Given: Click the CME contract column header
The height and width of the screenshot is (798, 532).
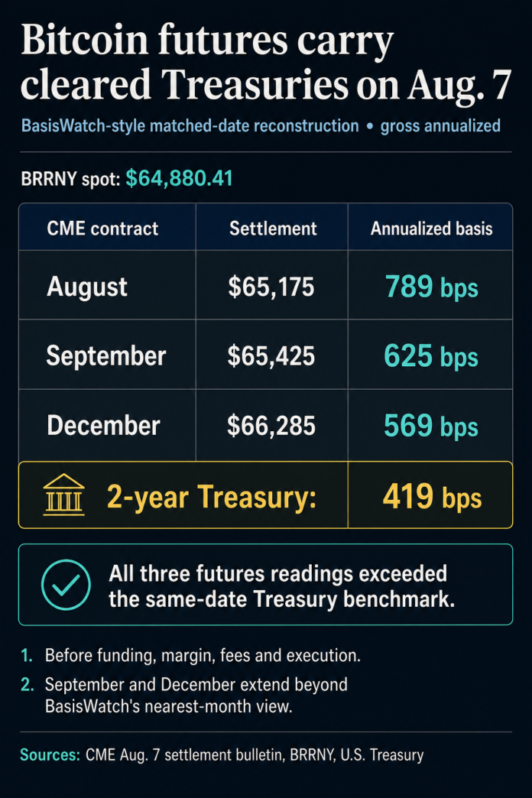Looking at the screenshot, I should click(102, 229).
